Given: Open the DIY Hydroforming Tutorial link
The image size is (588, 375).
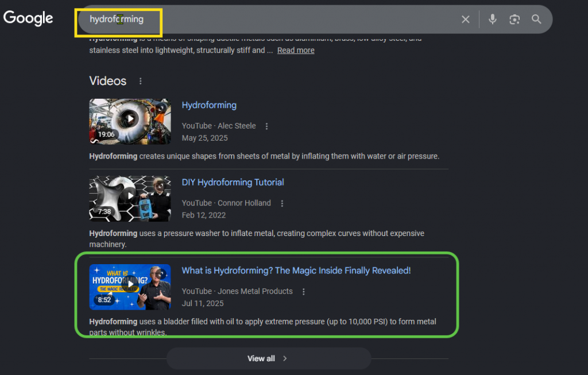Looking at the screenshot, I should 233,182.
